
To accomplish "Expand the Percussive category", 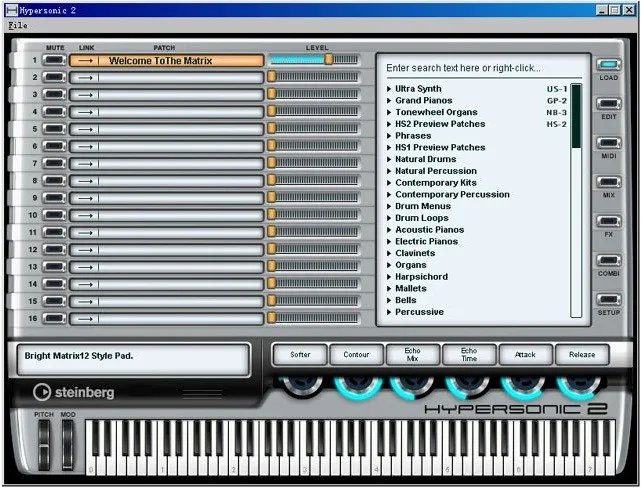I will 389,312.
